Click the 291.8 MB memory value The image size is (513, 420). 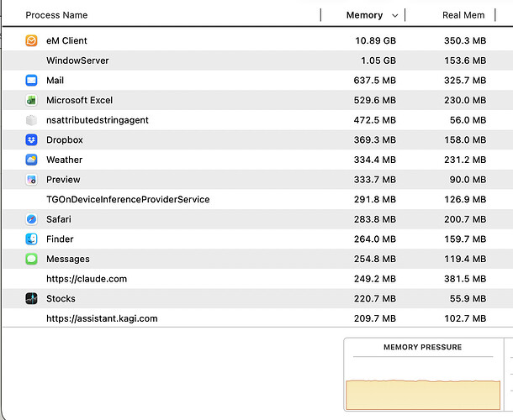click(x=375, y=199)
